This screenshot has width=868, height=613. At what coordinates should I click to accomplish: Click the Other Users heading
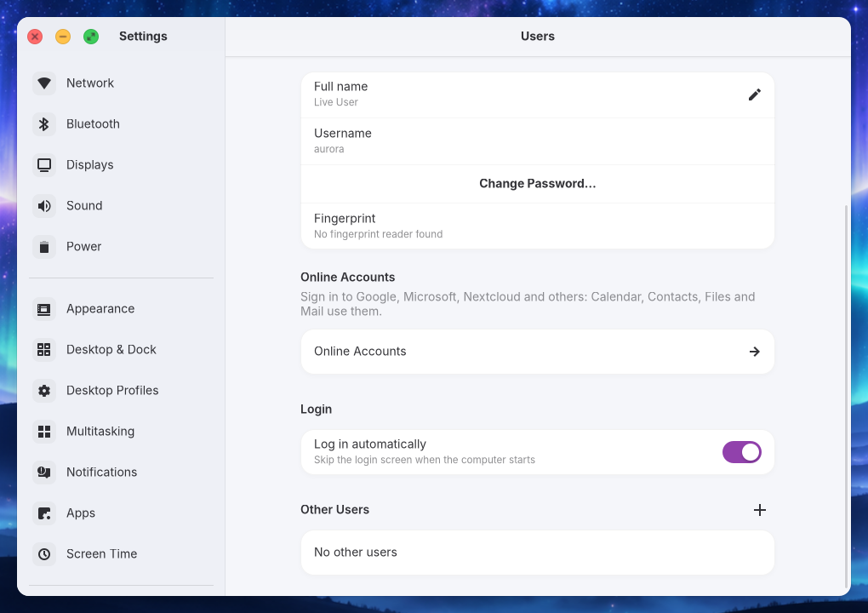pyautogui.click(x=335, y=510)
